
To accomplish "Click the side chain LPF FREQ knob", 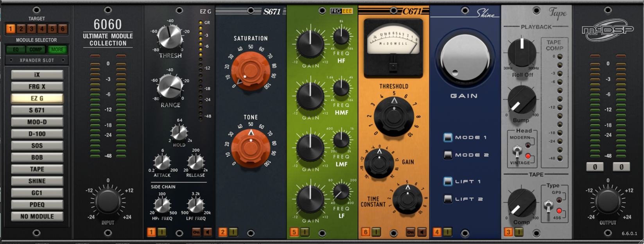I will [x=196, y=205].
